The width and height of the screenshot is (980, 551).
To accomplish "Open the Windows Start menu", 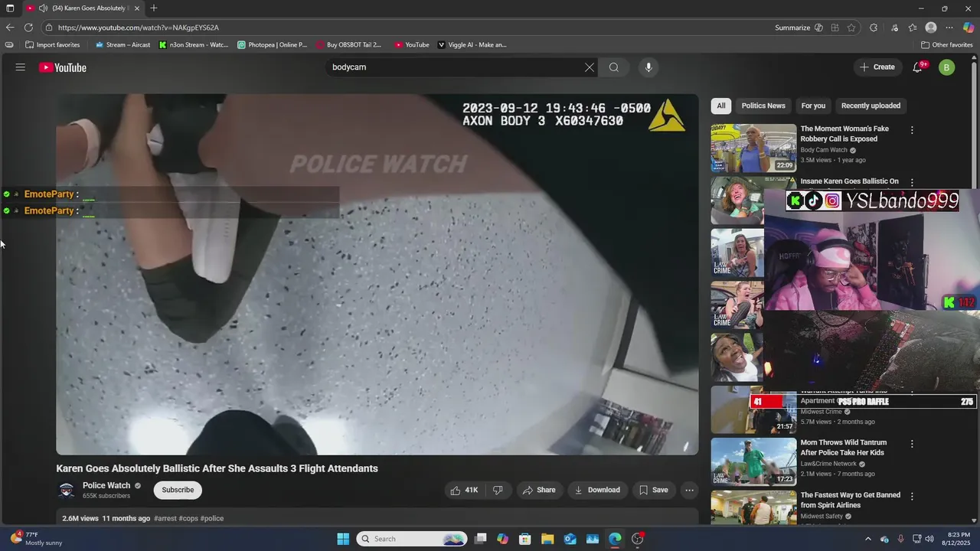I will pyautogui.click(x=343, y=539).
